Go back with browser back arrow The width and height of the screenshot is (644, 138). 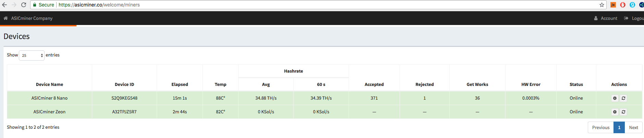pyautogui.click(x=4, y=5)
